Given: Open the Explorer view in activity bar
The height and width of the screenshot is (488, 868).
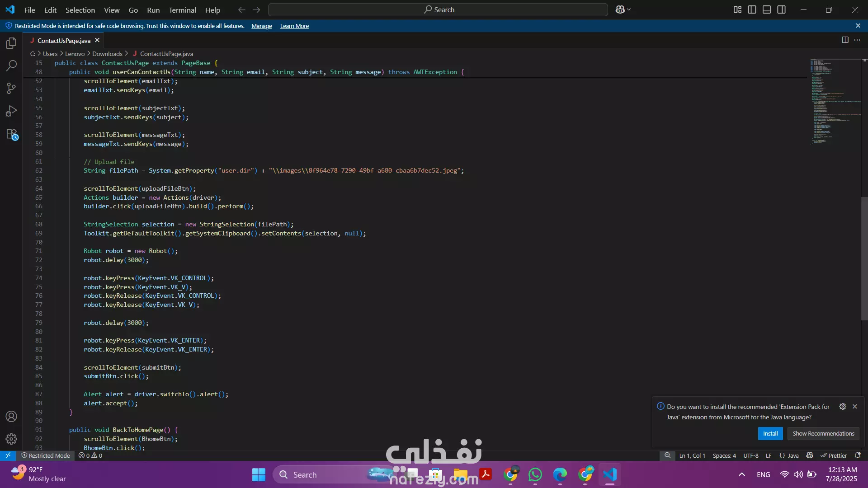Looking at the screenshot, I should pyautogui.click(x=11, y=43).
